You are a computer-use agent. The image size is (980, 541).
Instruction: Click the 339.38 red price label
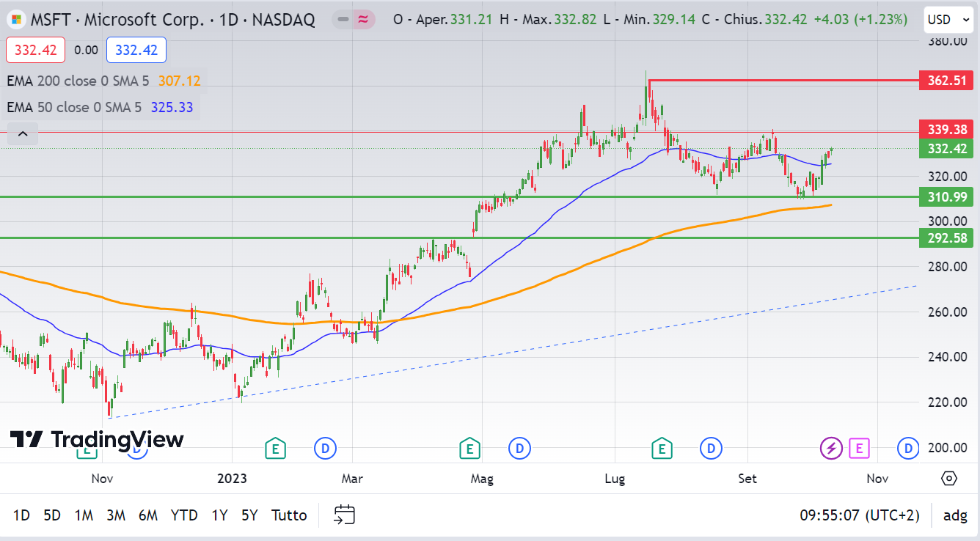point(947,130)
